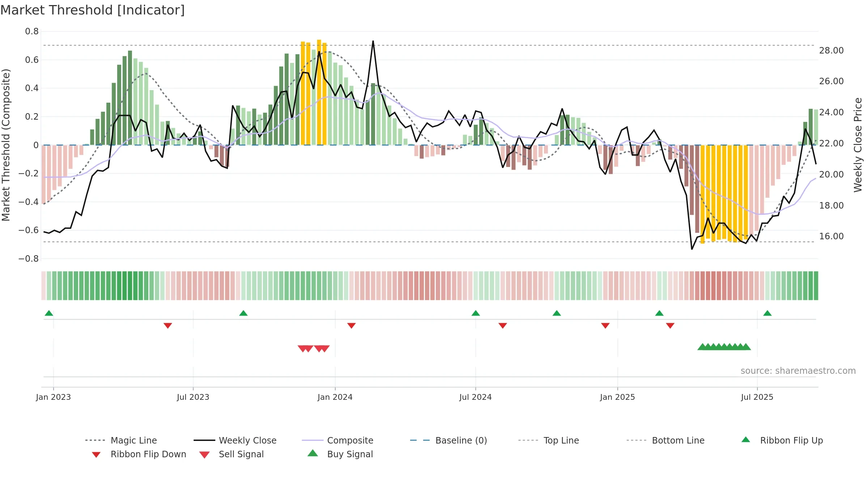The width and height of the screenshot is (868, 488).
Task: Click the Market Threshold (Composite) axis title
Action: tap(6, 145)
